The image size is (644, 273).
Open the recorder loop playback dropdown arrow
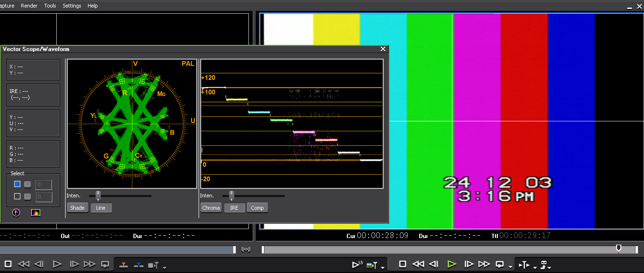pos(510,267)
